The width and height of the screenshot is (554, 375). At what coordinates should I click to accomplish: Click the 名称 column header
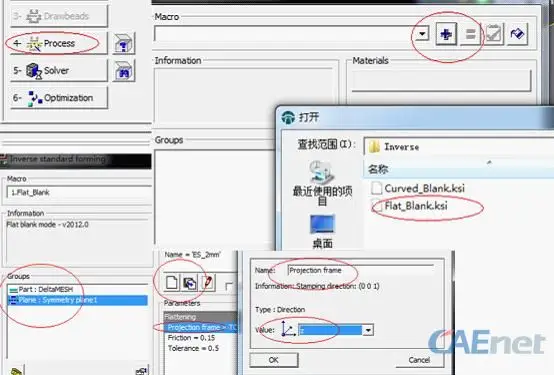click(x=459, y=169)
